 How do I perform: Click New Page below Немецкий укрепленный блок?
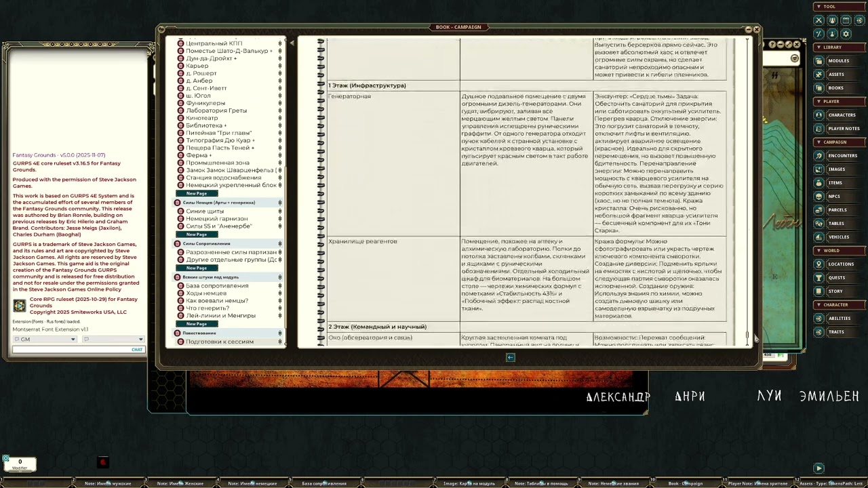click(x=197, y=194)
